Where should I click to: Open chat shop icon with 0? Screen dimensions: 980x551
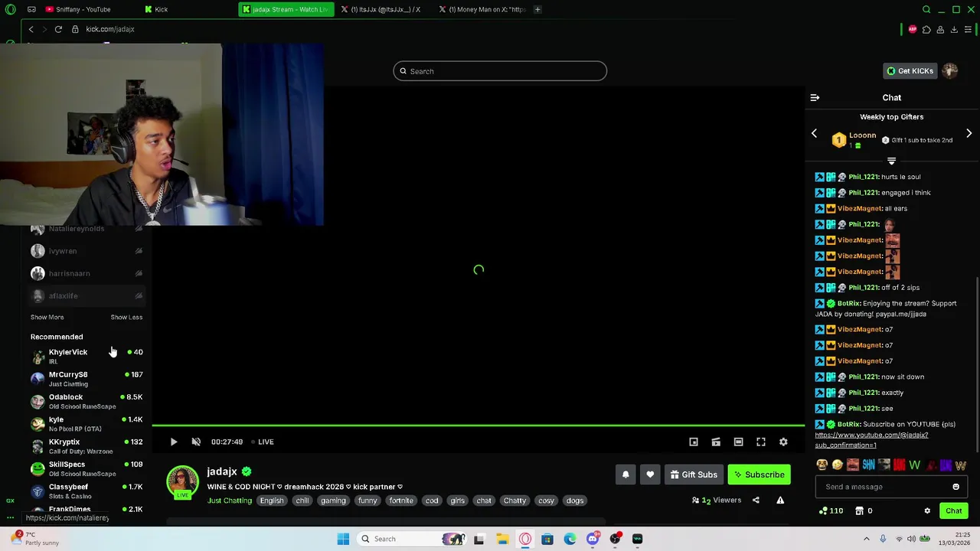[x=864, y=510]
